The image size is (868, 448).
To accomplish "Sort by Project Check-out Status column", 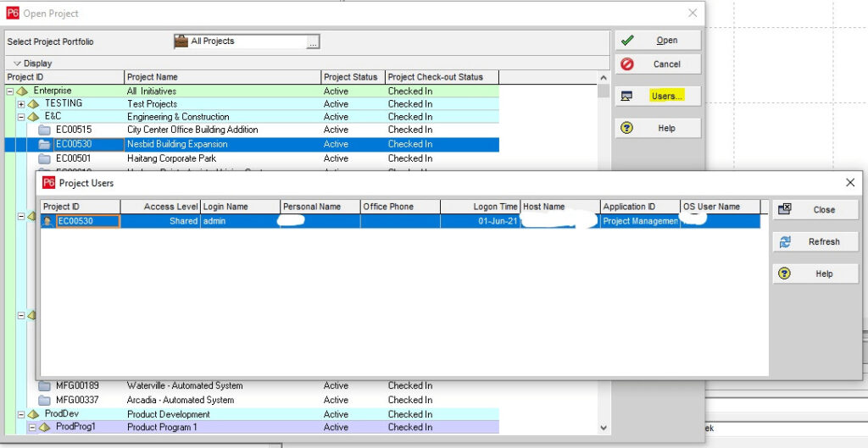I will 442,77.
